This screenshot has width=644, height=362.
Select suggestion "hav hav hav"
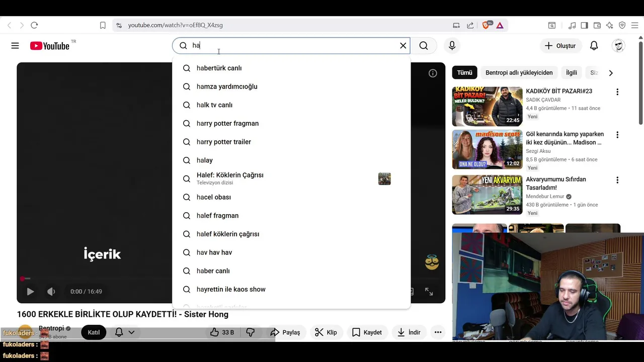[291, 252]
